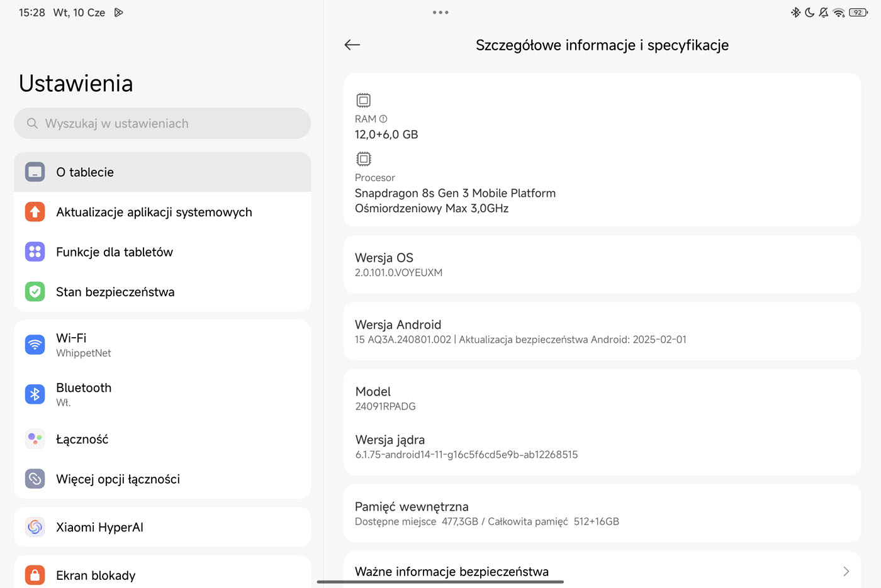Open Wi-Fi WhippetNet settings
Image resolution: width=881 pixels, height=588 pixels.
(x=162, y=345)
